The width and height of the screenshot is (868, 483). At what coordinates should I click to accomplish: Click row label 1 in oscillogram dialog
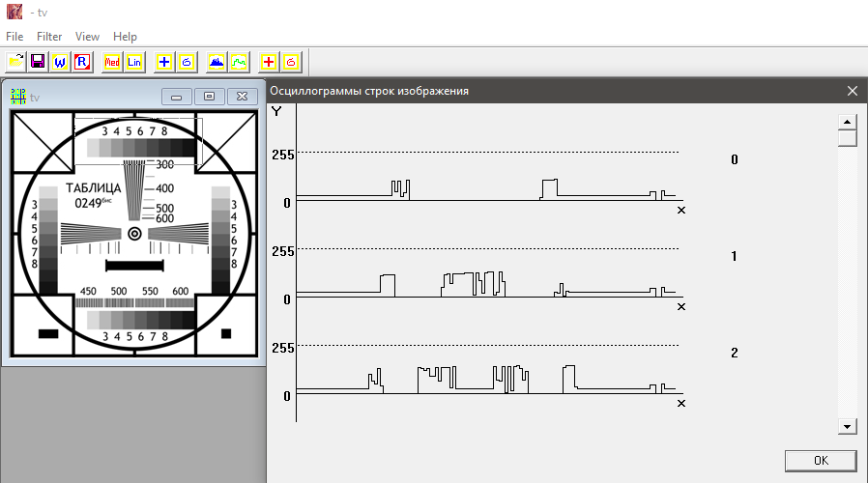click(x=734, y=256)
